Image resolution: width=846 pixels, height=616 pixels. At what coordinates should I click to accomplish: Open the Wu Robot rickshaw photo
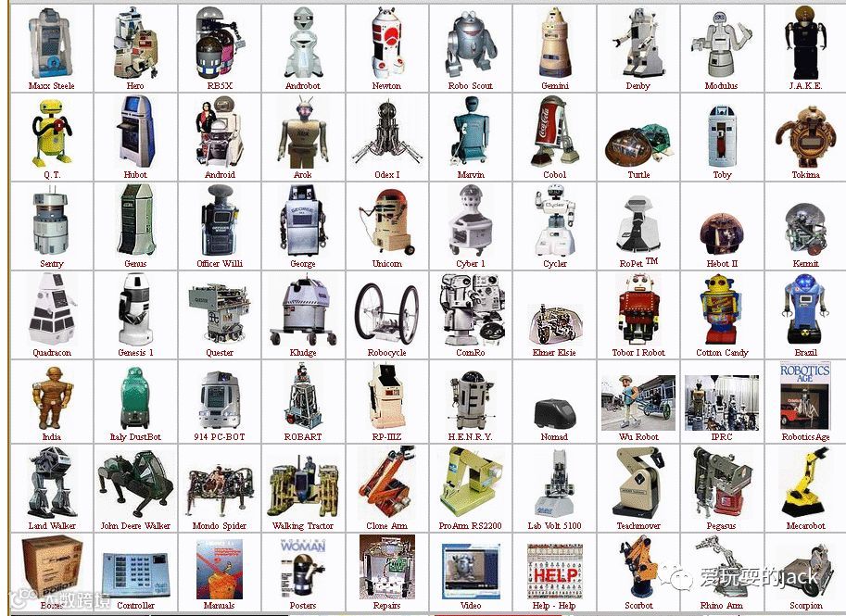point(638,403)
